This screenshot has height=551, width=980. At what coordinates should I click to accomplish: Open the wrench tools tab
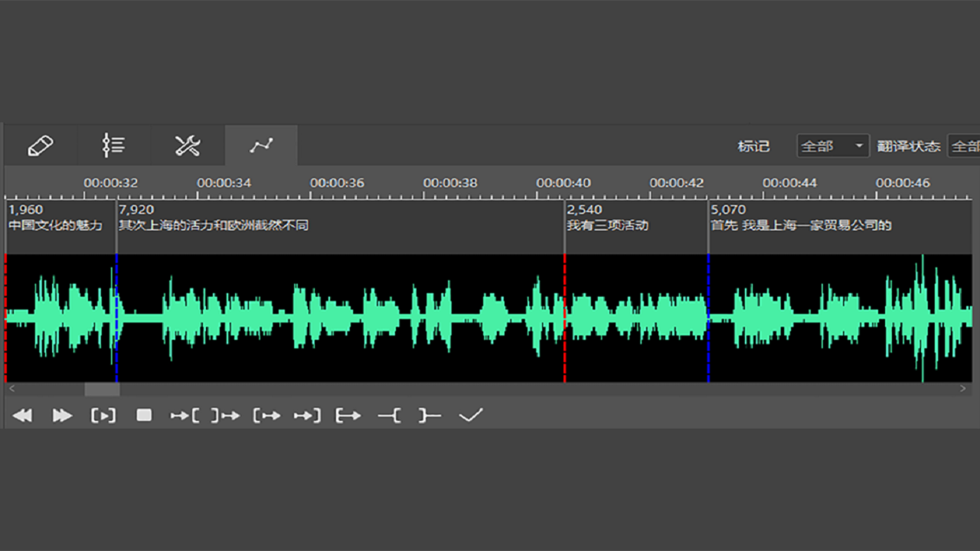[x=188, y=145]
